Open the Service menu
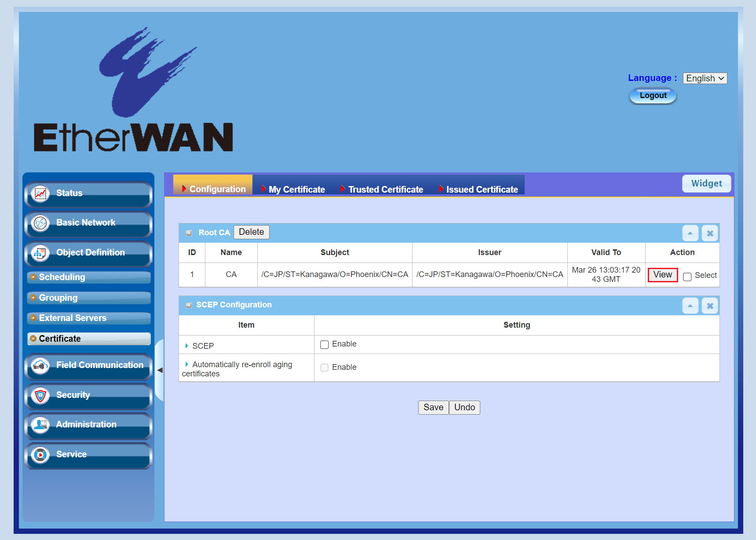The image size is (756, 540). tap(88, 456)
